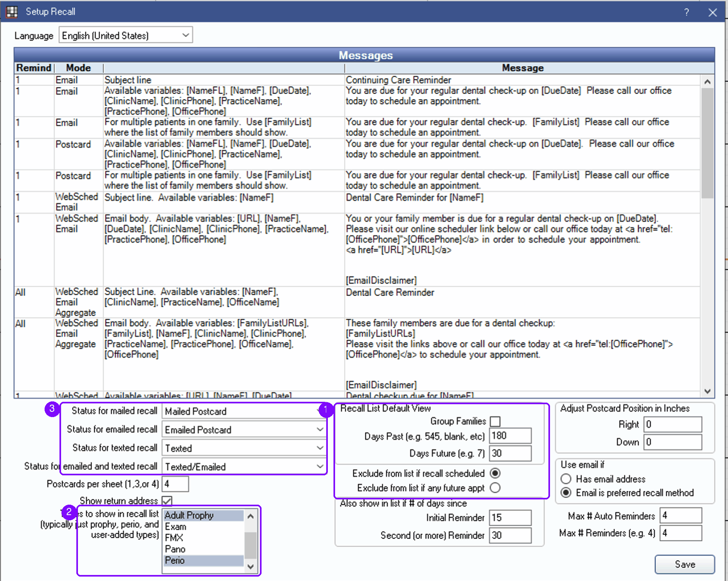Click the Down postcard position field
The height and width of the screenshot is (581, 728).
pos(673,442)
